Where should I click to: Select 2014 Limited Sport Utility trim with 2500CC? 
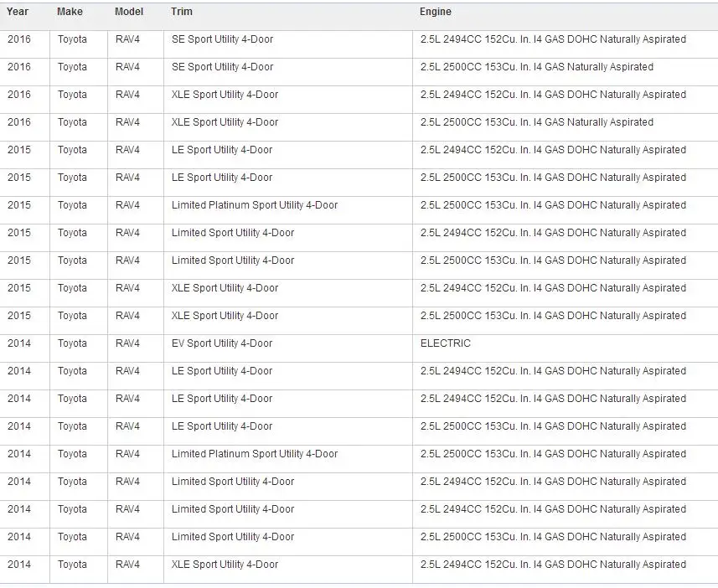coord(233,536)
